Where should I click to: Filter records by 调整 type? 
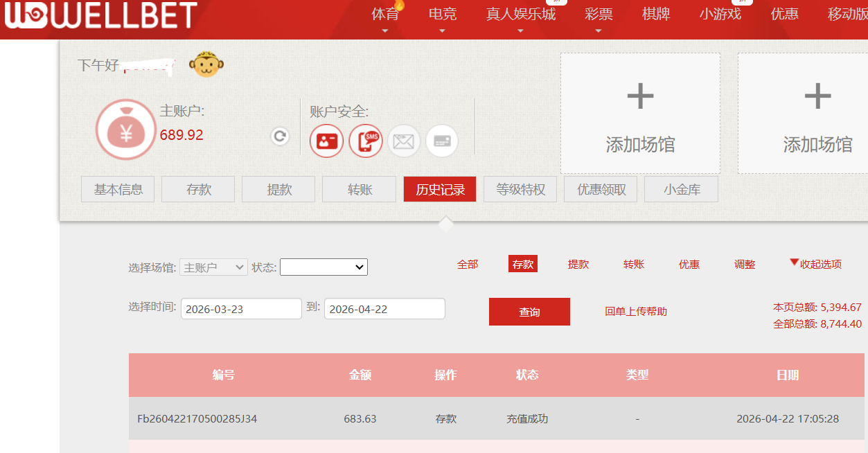745,264
